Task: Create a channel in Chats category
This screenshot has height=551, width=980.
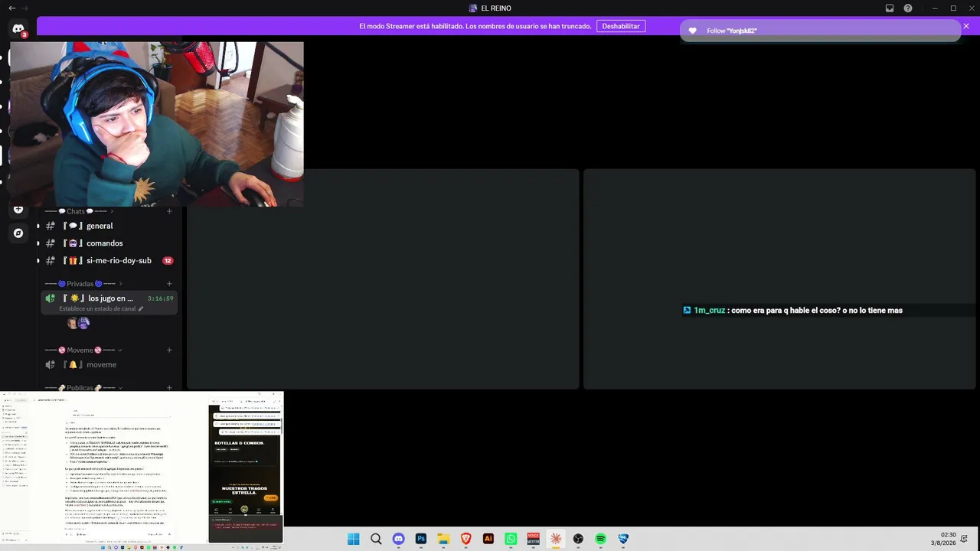Action: pyautogui.click(x=169, y=211)
